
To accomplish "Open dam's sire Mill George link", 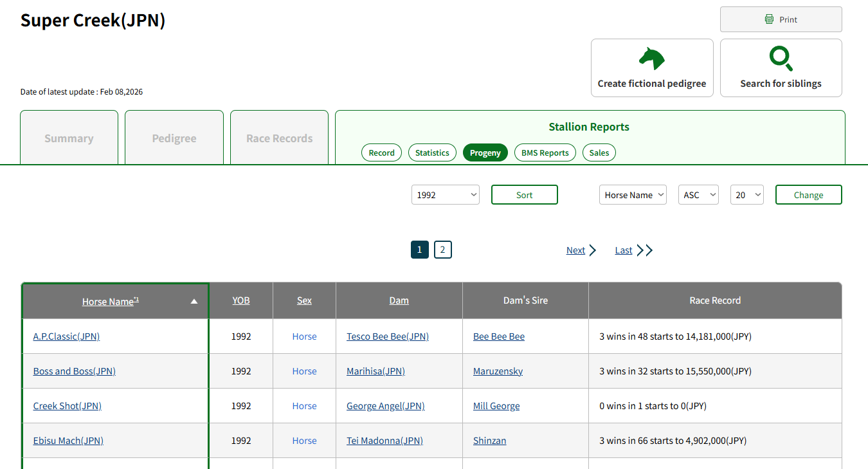I will point(496,406).
